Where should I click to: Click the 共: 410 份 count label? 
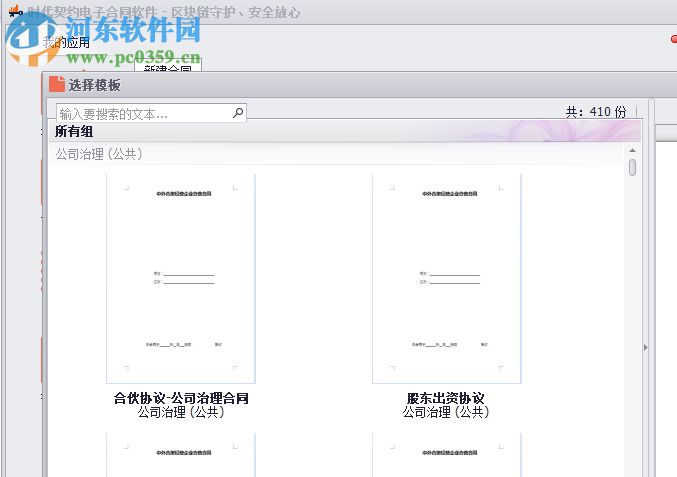(x=596, y=112)
